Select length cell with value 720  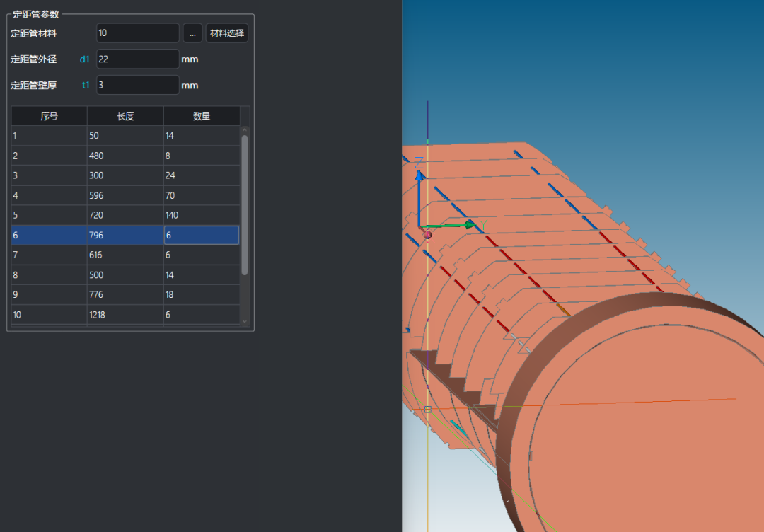[125, 215]
